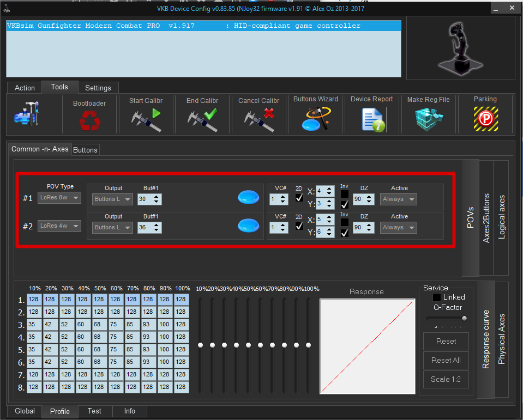
Task: Open the Test bottom tab
Action: coord(94,411)
